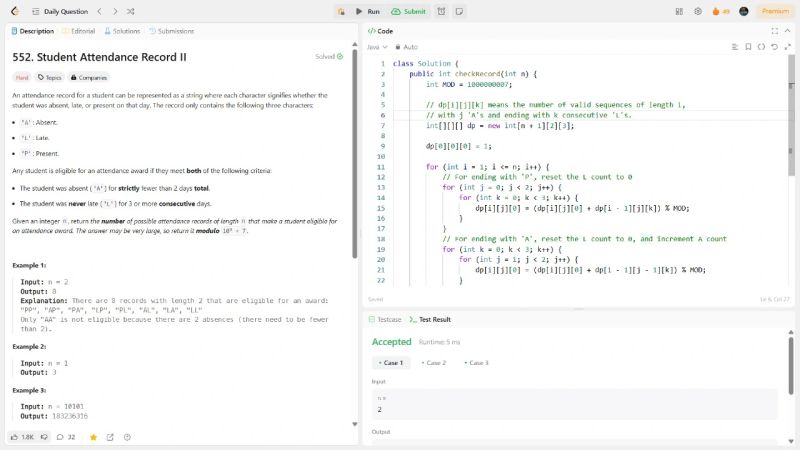
Task: Switch to the Editorial tab
Action: pyautogui.click(x=80, y=31)
